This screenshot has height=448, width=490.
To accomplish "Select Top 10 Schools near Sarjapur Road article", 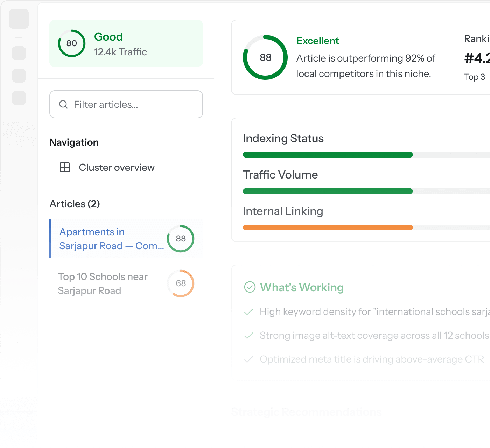I will [126, 283].
